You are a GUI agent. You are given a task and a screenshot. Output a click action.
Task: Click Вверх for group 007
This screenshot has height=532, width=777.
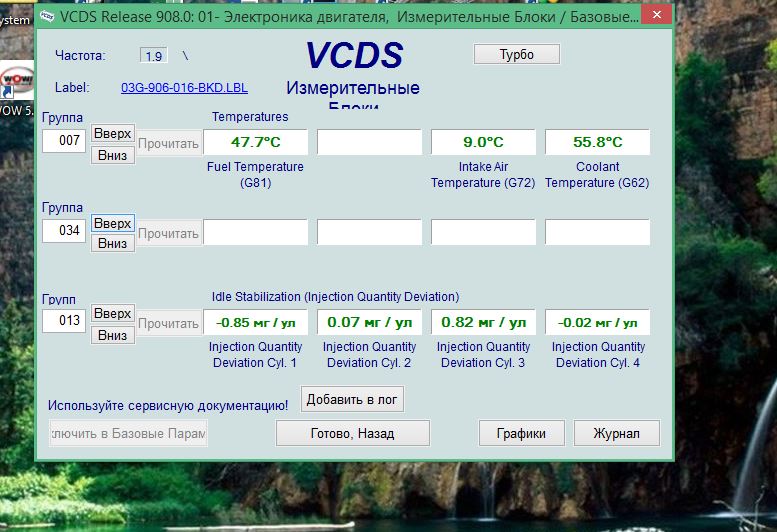113,133
